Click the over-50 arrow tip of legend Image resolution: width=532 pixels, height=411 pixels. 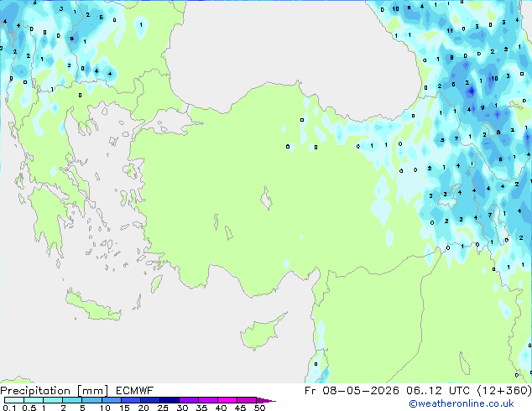pyautogui.click(x=266, y=400)
